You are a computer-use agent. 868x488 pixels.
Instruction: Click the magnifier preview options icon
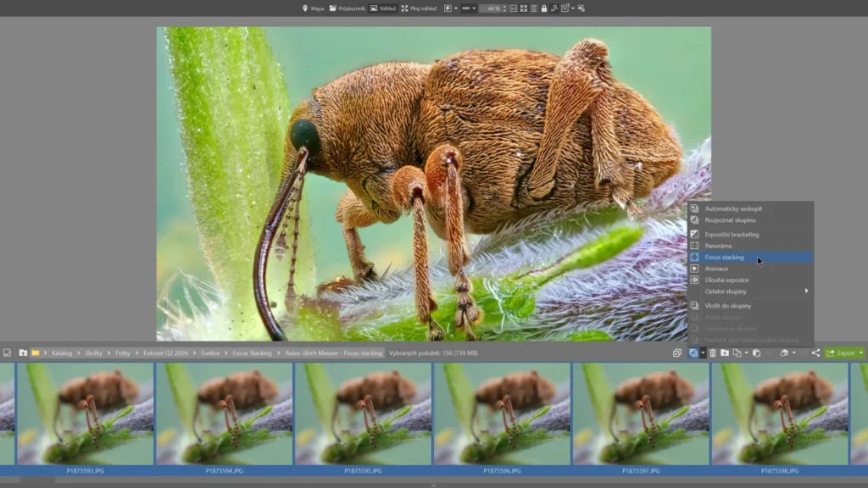(x=565, y=8)
